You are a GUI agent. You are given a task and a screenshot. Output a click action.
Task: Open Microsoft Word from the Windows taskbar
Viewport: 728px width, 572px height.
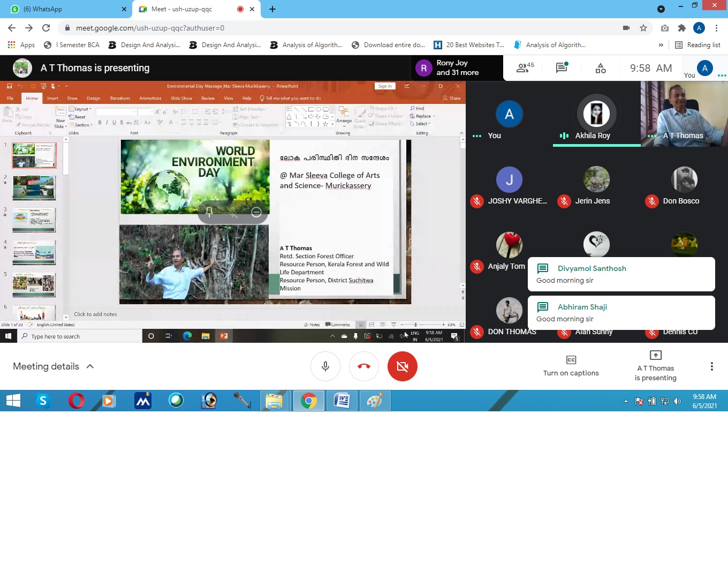click(342, 401)
